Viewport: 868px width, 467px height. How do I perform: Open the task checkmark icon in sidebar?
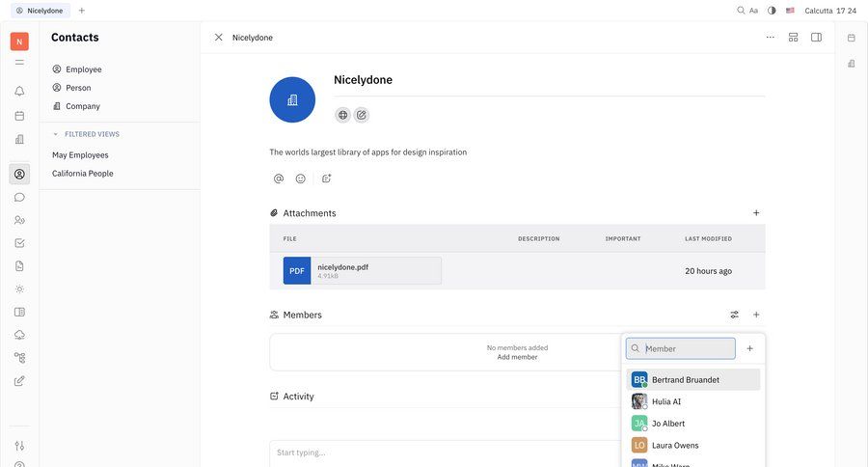[19, 243]
